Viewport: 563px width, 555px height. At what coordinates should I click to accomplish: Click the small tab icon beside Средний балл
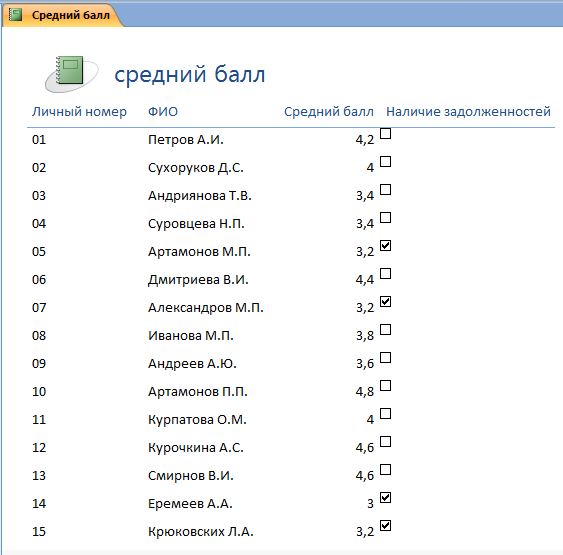tap(15, 15)
